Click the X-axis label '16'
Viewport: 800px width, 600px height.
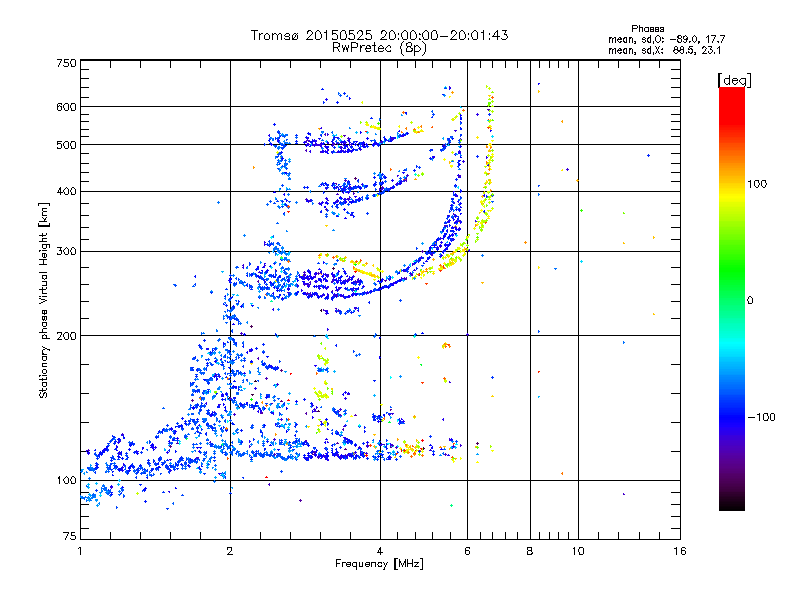tap(680, 551)
